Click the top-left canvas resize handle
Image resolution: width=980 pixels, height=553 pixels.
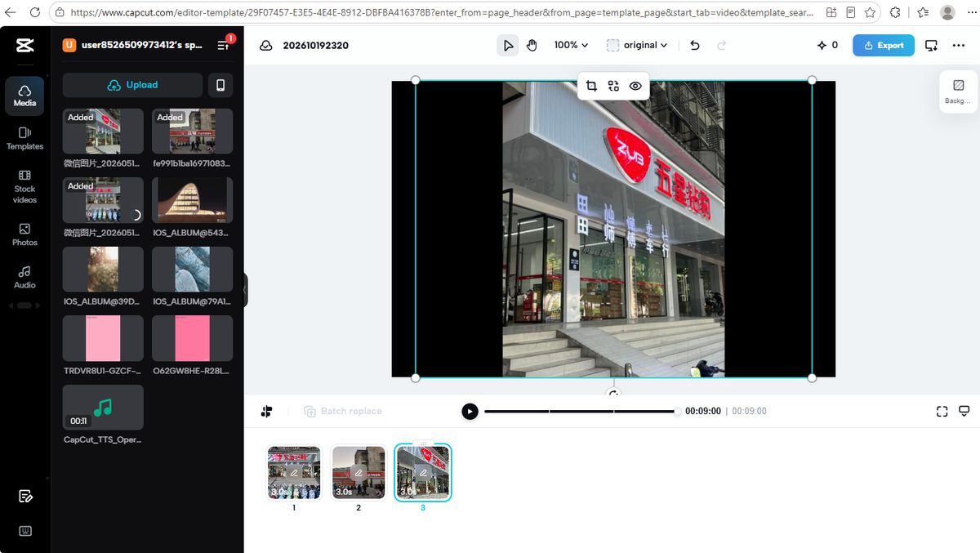(416, 80)
